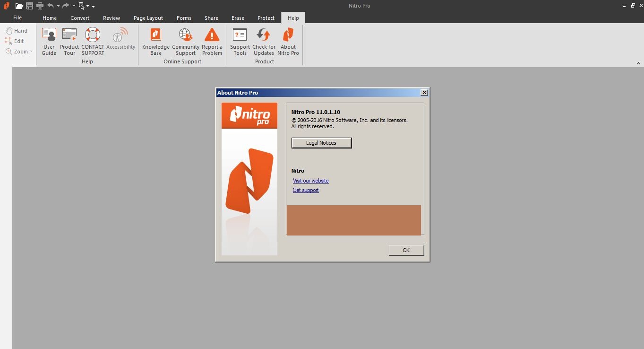Image resolution: width=644 pixels, height=349 pixels.
Task: Choose the Edit tool
Action: (x=15, y=41)
